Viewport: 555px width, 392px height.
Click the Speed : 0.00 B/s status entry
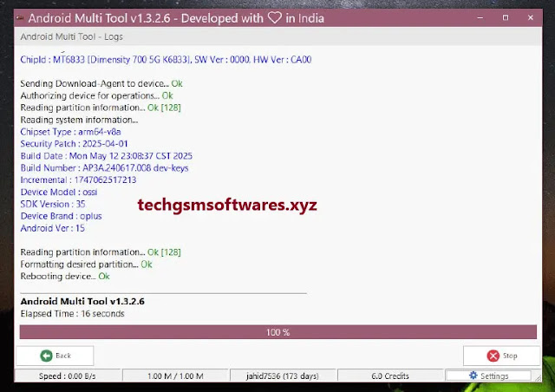click(x=68, y=376)
